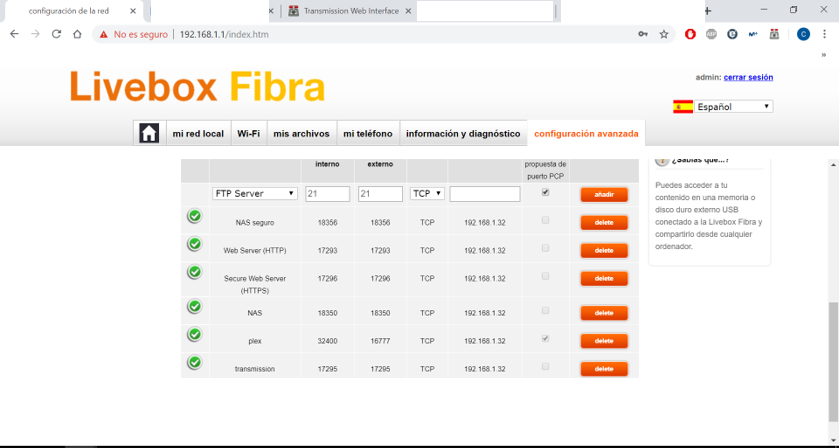Toggle the PCP checkbox in FTP Server row
Image resolution: width=839 pixels, height=448 pixels.
pyautogui.click(x=545, y=192)
